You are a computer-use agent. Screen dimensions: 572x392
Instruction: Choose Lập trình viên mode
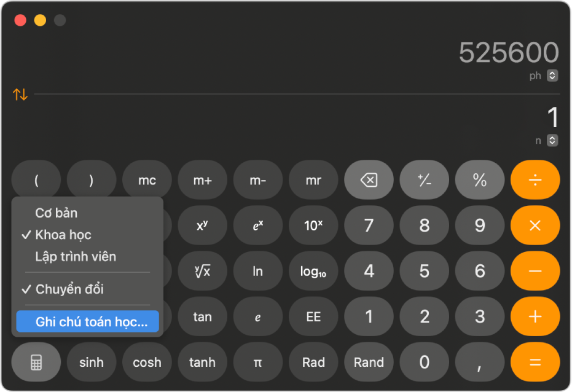[75, 256]
